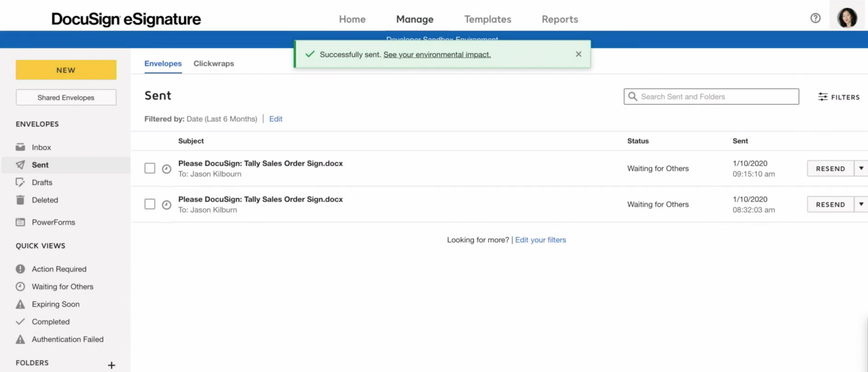This screenshot has height=372, width=868.
Task: Click the Edit your filters link
Action: [x=540, y=240]
